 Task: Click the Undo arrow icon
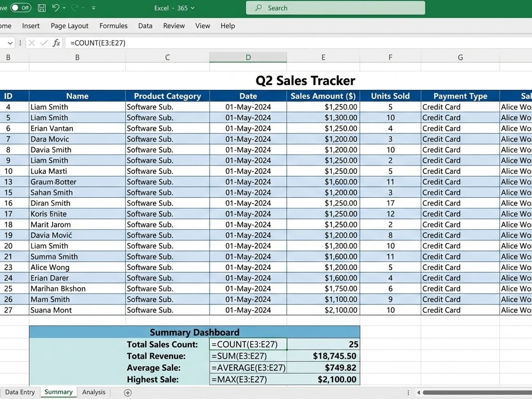(56, 7)
